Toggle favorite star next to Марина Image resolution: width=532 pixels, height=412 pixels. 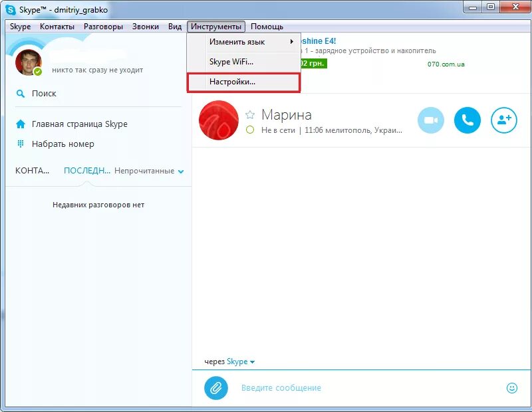[x=250, y=114]
